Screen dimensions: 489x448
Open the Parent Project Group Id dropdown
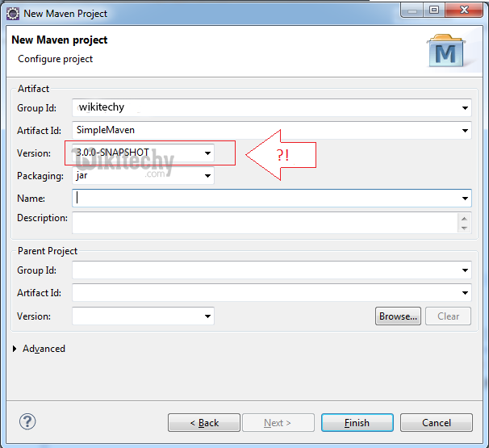[x=465, y=271]
